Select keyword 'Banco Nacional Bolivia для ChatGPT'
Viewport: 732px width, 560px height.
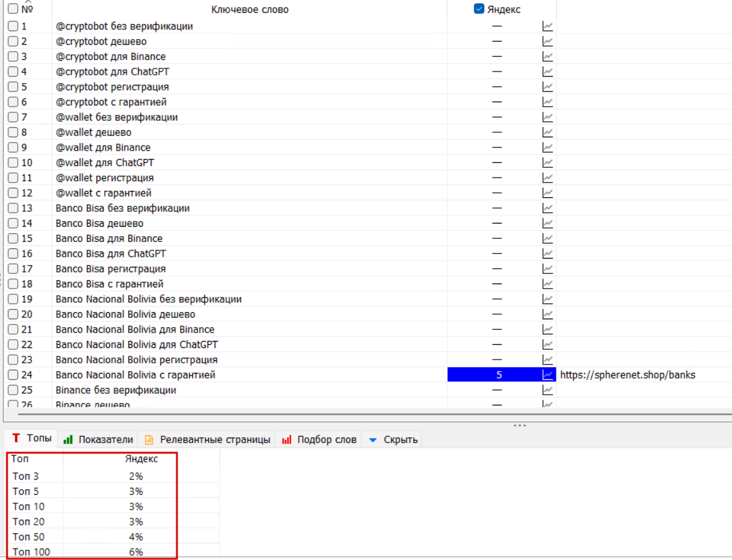coord(137,345)
